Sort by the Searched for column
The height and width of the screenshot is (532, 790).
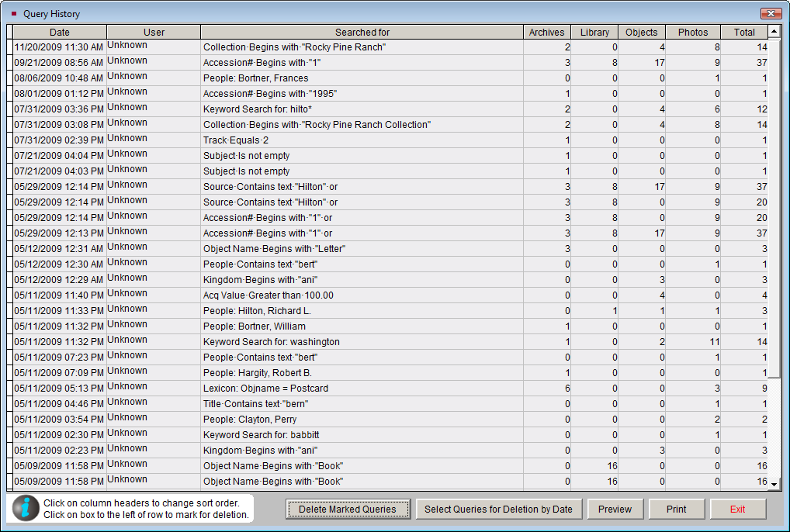tap(362, 32)
